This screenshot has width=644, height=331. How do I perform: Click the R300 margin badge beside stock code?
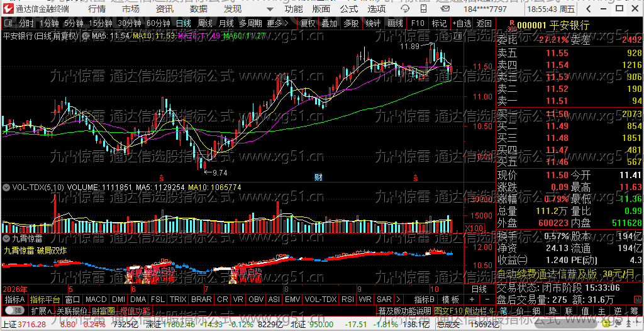point(511,26)
